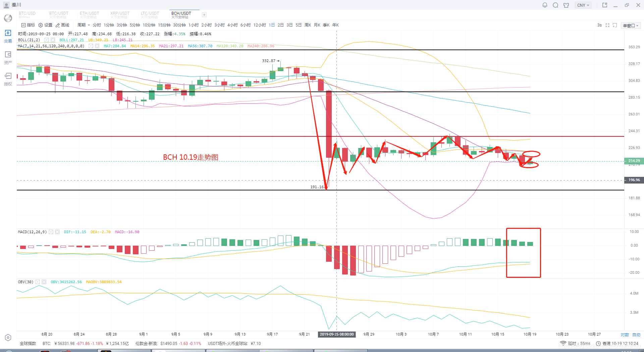Remove the OBV indicator with its X
The image size is (644, 352).
(x=44, y=282)
